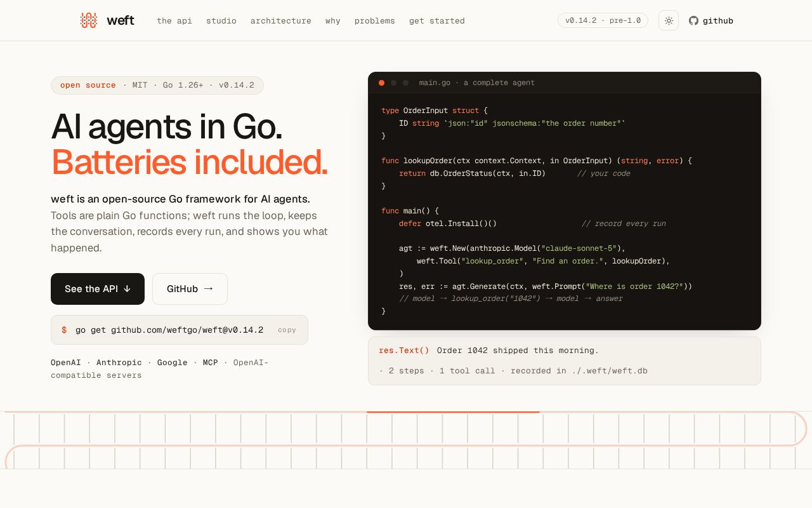Click the 'claude-sonnet-5' model string
812x508 pixels.
[579, 248]
